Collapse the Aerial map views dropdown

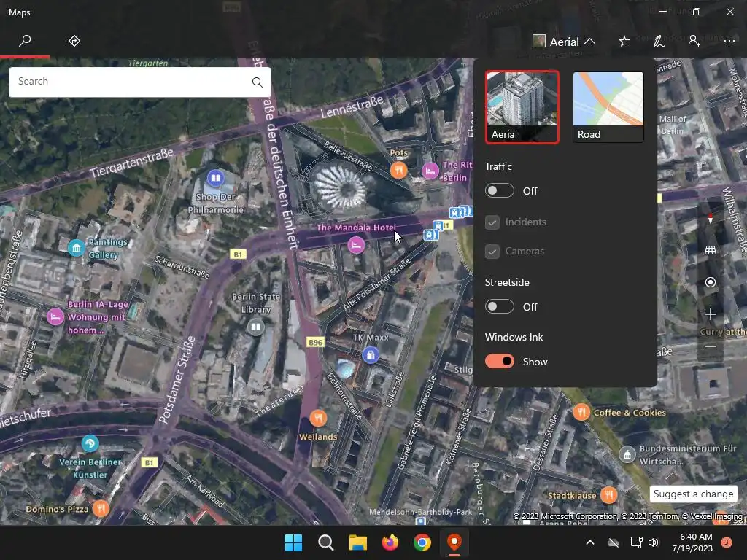tap(565, 42)
